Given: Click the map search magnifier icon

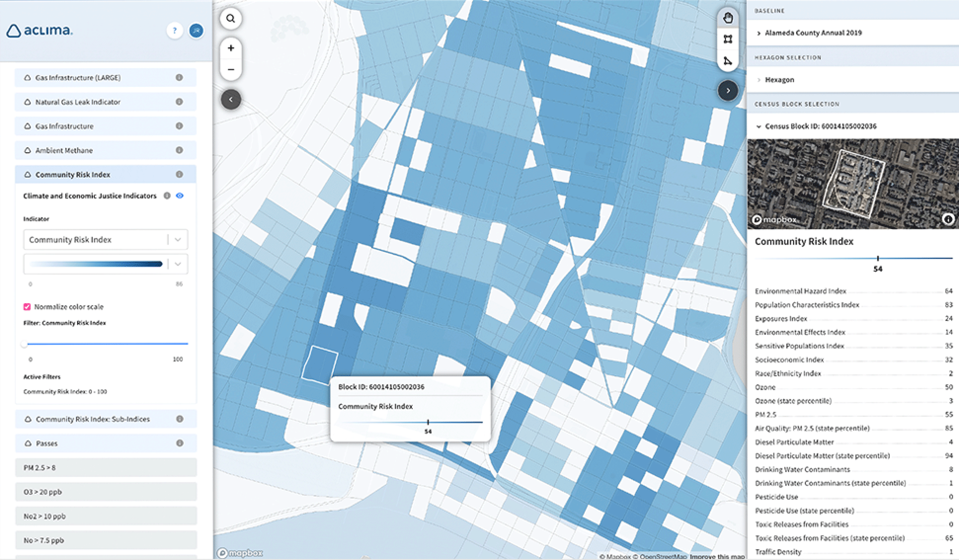Looking at the screenshot, I should click(x=231, y=19).
